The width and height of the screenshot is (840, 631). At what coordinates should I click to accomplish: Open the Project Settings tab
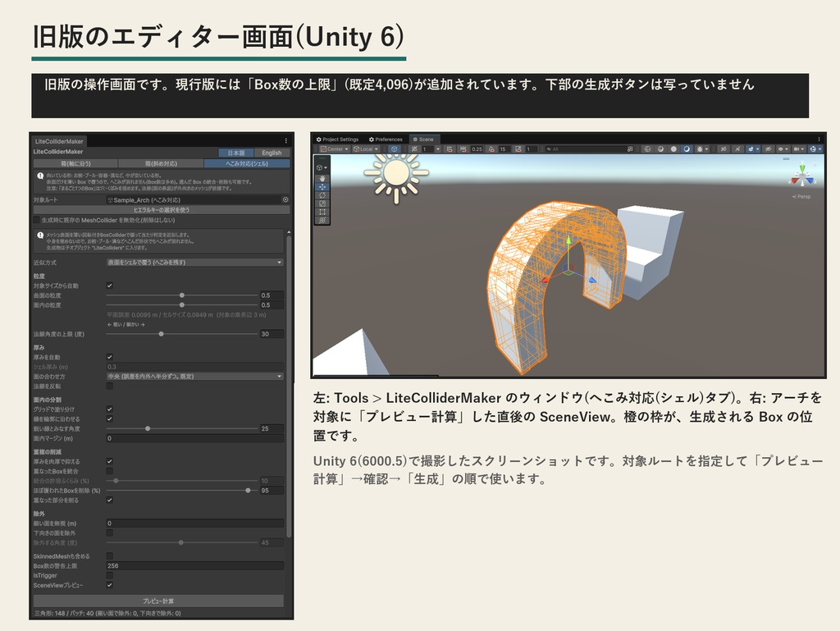337,139
